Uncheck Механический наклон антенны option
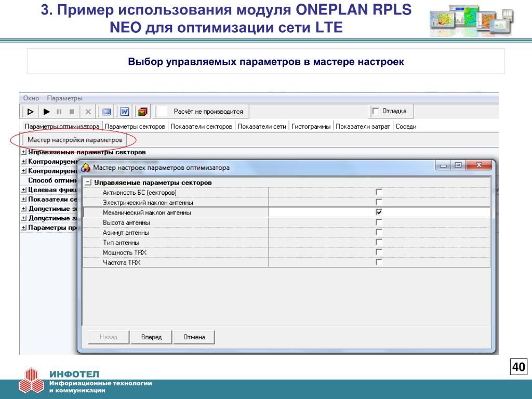This screenshot has width=532, height=399. (x=379, y=212)
